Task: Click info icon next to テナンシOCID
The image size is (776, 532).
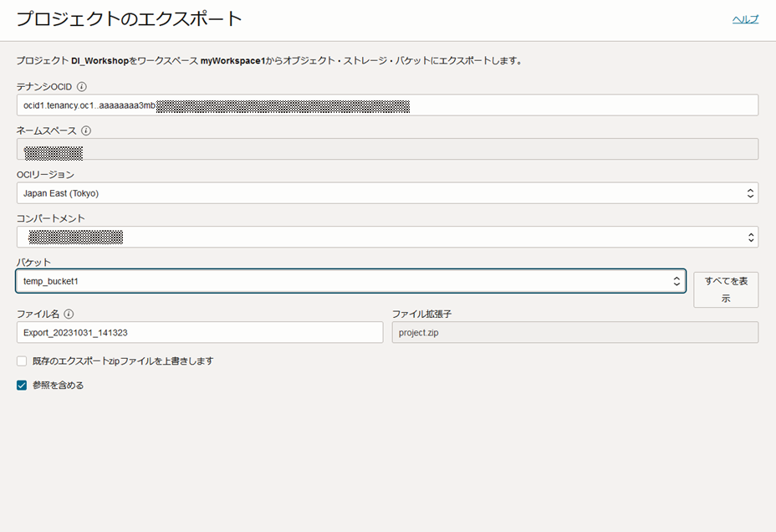Action: click(82, 87)
